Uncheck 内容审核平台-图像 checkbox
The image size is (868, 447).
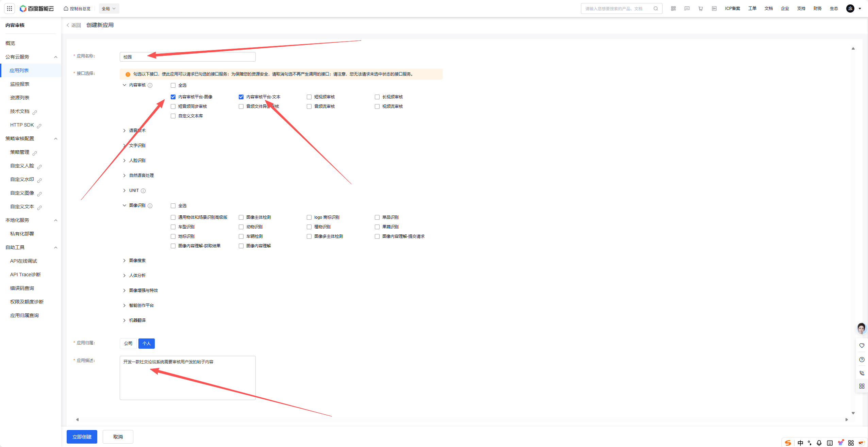tap(173, 97)
